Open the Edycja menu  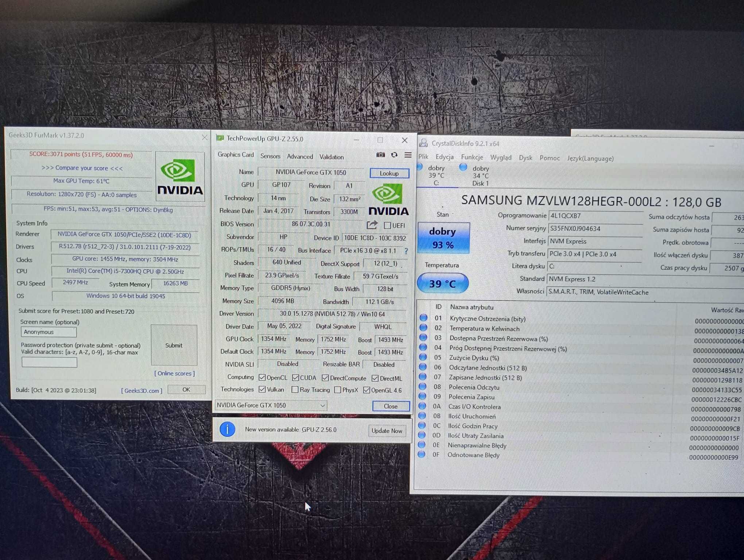click(x=445, y=157)
